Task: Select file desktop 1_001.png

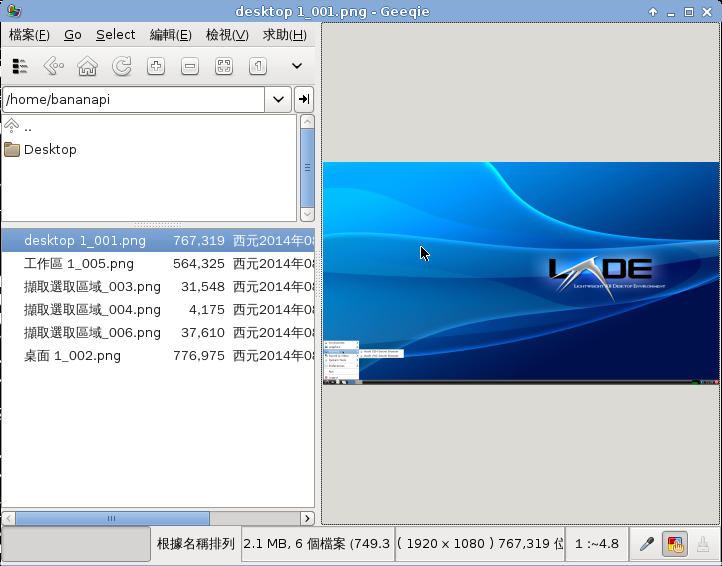Action: click(x=158, y=240)
